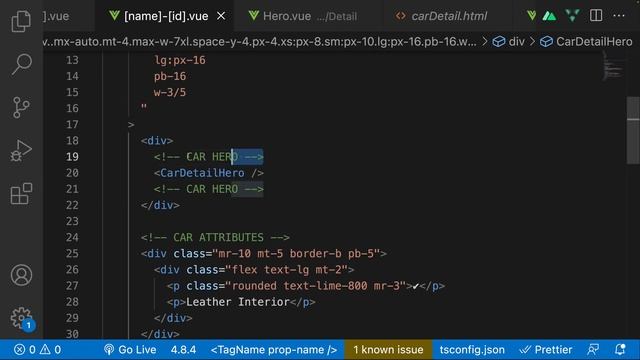This screenshot has width=640, height=360.
Task: Click the "mr-10 mt-5 border-b pb-5" class string
Action: [x=296, y=253]
